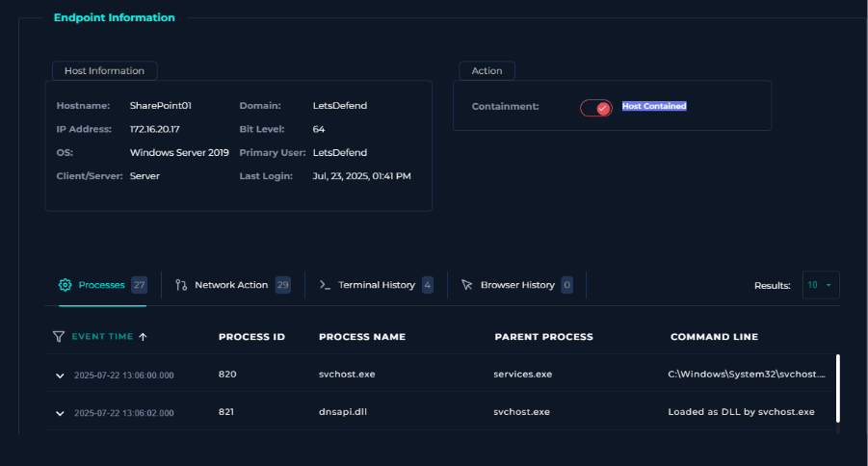Click the Terminal History prompt icon
868x466 pixels.
325,285
